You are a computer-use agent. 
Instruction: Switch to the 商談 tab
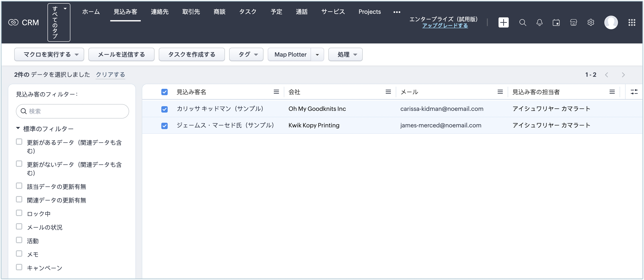coord(219,12)
